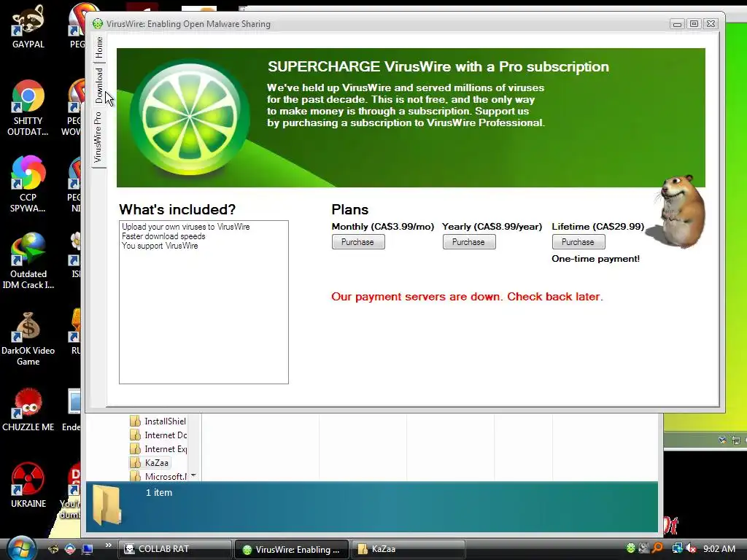Open the SHITTY OUTDAT... Chrome shortcut
Image resolution: width=747 pixels, height=560 pixels.
(28, 108)
